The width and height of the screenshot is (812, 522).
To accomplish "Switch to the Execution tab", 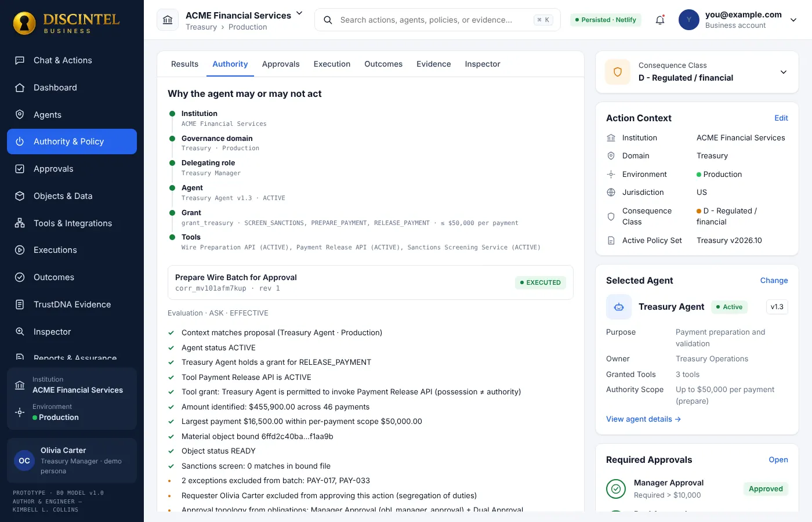I will (332, 64).
